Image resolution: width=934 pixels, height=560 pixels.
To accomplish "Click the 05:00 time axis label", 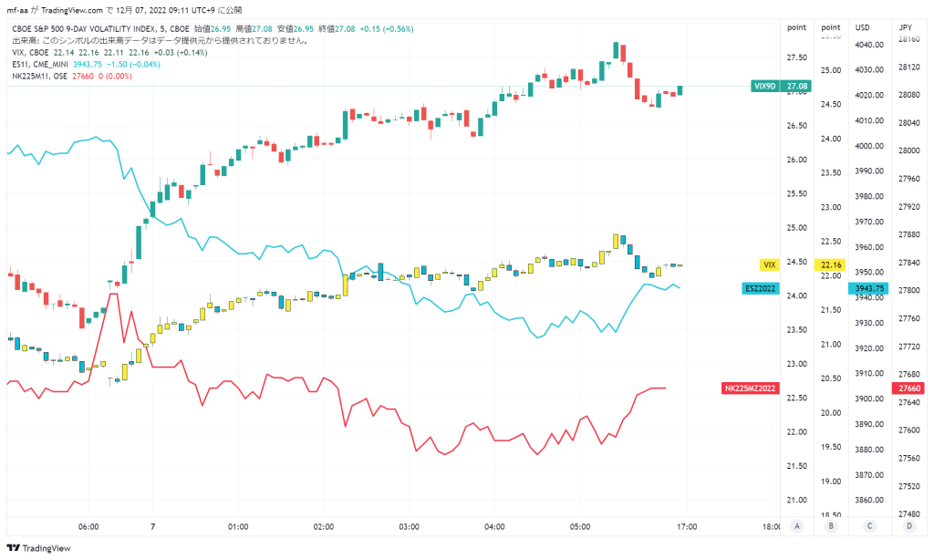I will [x=579, y=526].
